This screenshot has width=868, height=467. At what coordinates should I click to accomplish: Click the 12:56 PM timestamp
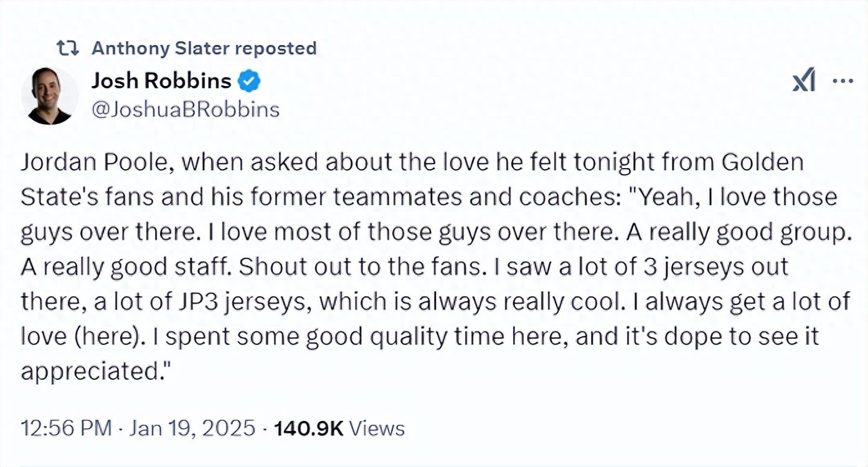point(67,428)
